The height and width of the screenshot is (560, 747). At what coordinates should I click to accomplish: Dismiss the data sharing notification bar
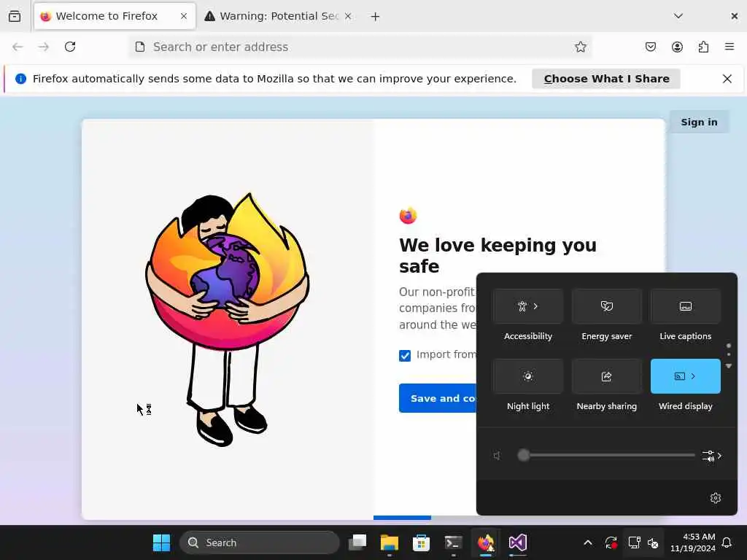727,79
